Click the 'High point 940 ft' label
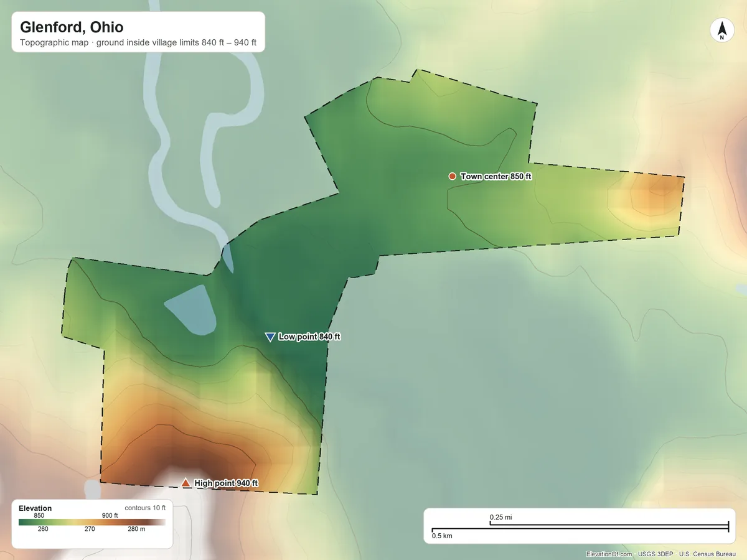 pos(226,483)
